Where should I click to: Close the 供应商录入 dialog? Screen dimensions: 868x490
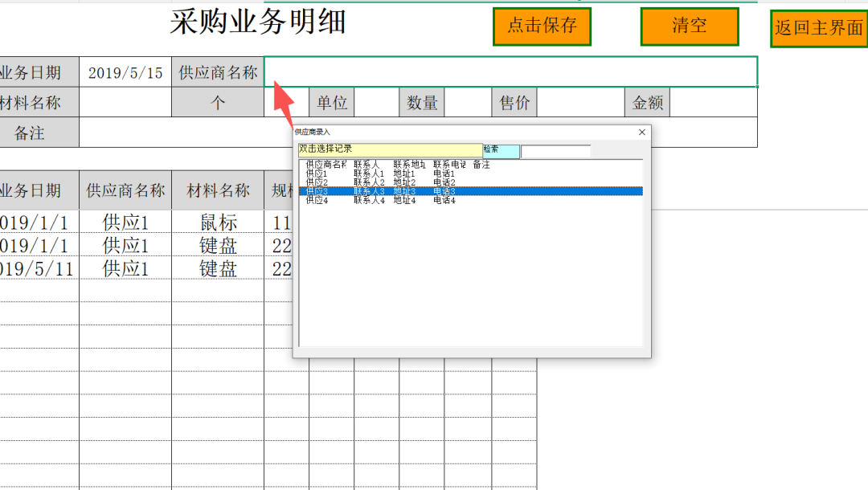pyautogui.click(x=641, y=132)
